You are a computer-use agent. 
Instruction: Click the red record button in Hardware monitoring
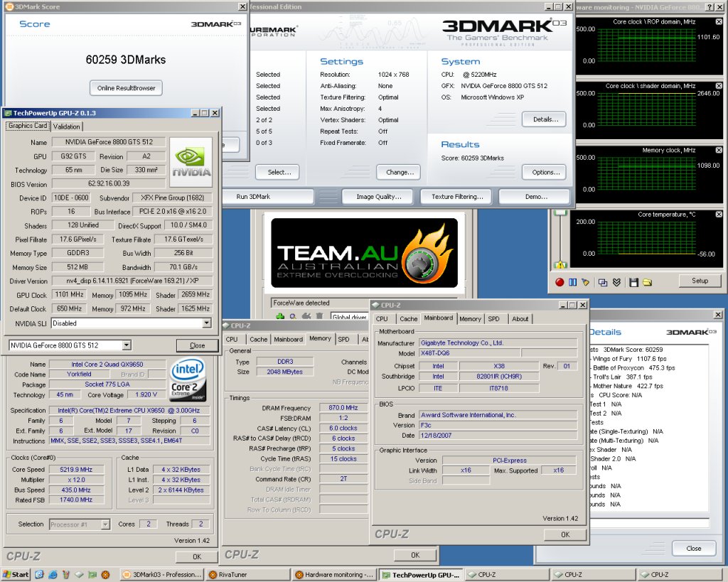point(560,282)
